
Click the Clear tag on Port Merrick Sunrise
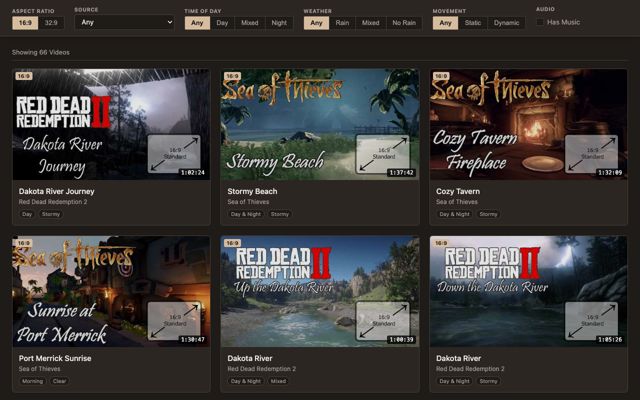tap(59, 381)
